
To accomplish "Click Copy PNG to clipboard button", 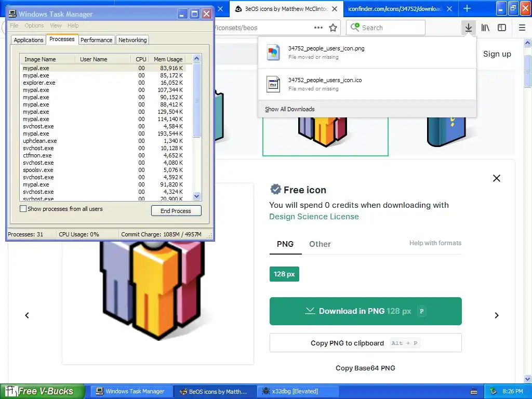I will 365,343.
